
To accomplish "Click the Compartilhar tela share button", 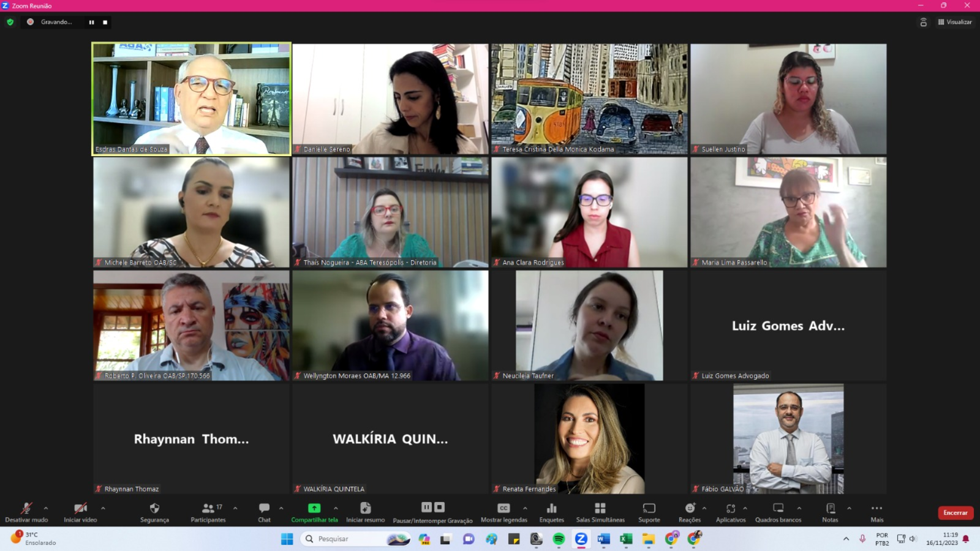I will pos(314,512).
